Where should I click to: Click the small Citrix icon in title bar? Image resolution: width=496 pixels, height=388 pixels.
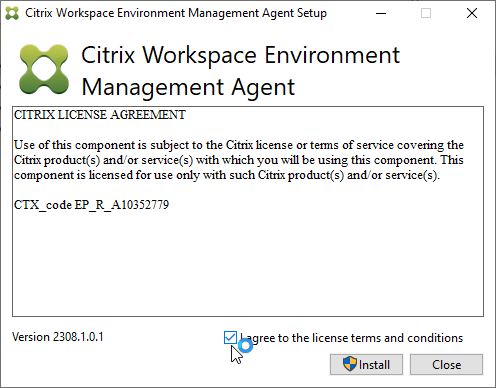pyautogui.click(x=12, y=13)
